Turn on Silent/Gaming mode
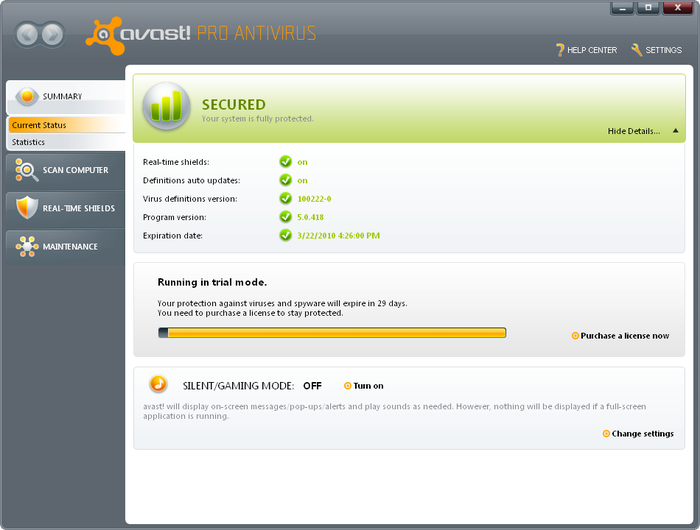Screen dimensions: 700x530 368,386
